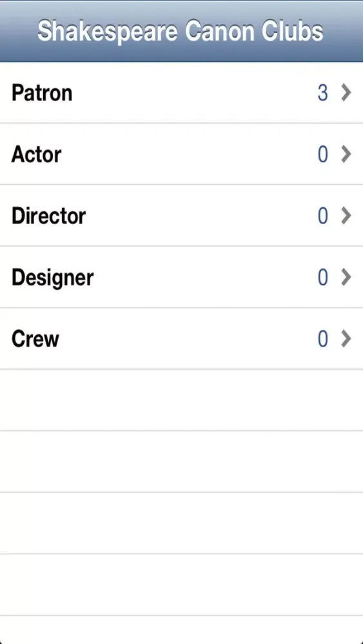Expand Designer using its right chevron
This screenshot has width=363, height=644.
coord(346,278)
